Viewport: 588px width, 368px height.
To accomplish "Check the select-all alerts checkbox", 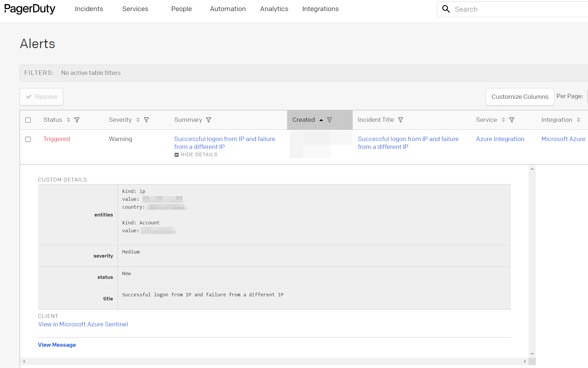I will 28,120.
